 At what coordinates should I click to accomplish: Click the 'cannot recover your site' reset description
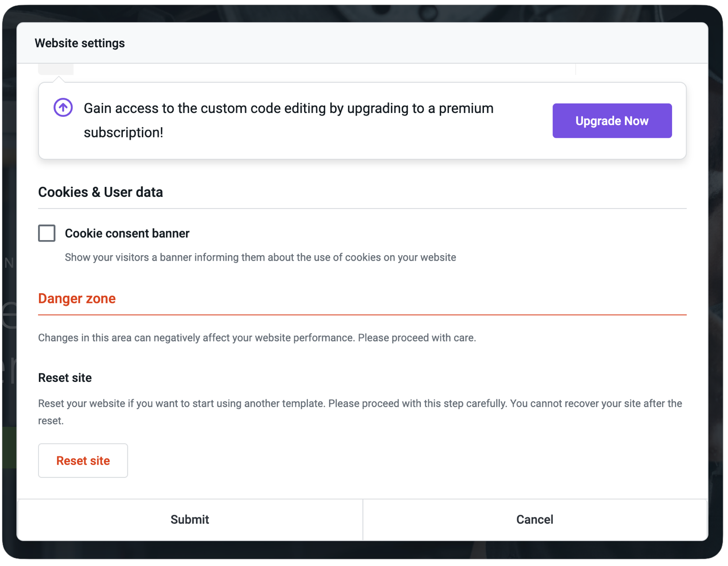360,412
